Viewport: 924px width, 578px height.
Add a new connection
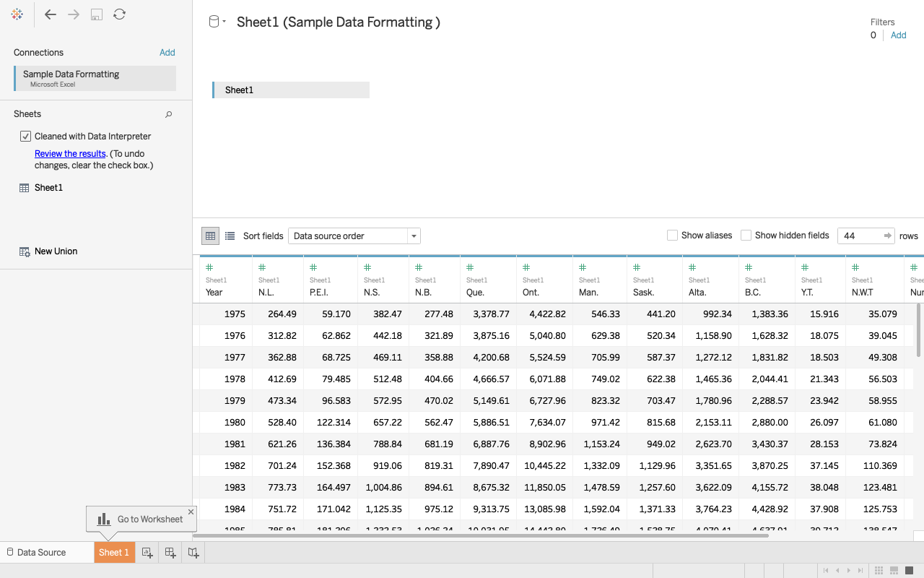point(167,53)
